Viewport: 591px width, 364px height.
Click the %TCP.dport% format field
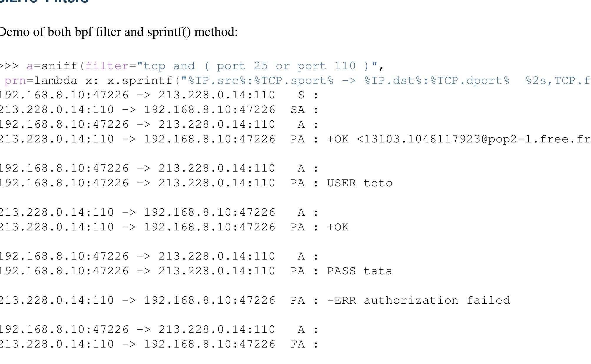coord(470,81)
